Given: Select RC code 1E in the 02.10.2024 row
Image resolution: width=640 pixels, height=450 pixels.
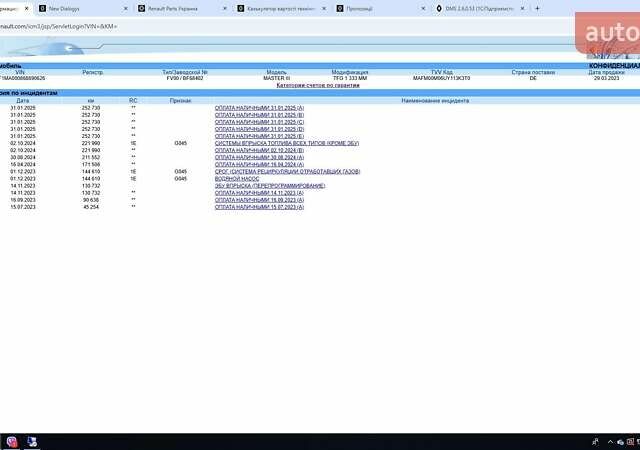Looking at the screenshot, I should coord(133,143).
